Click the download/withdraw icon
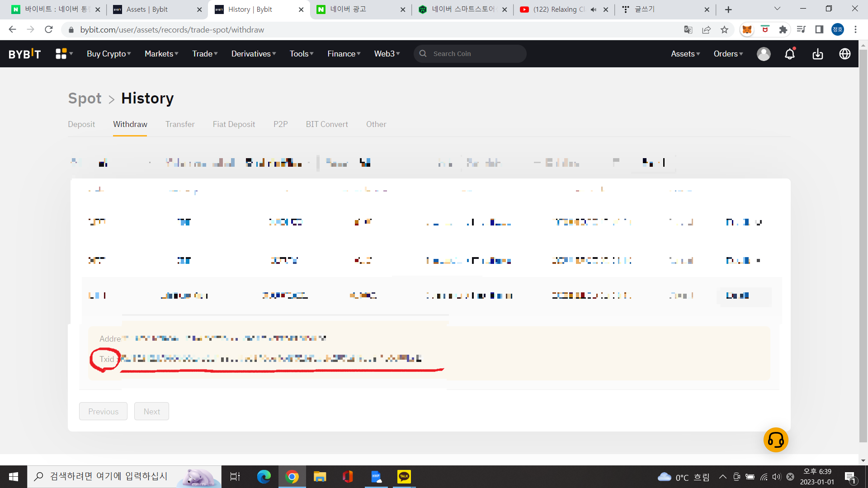The width and height of the screenshot is (868, 488). click(x=817, y=54)
